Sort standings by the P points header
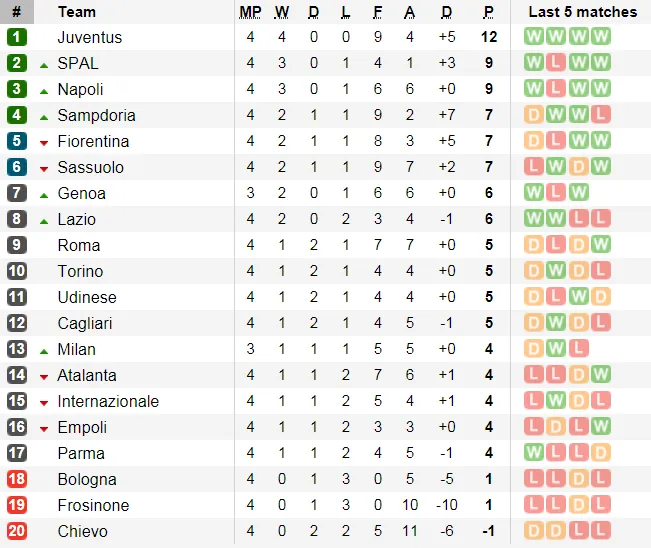 pos(488,12)
